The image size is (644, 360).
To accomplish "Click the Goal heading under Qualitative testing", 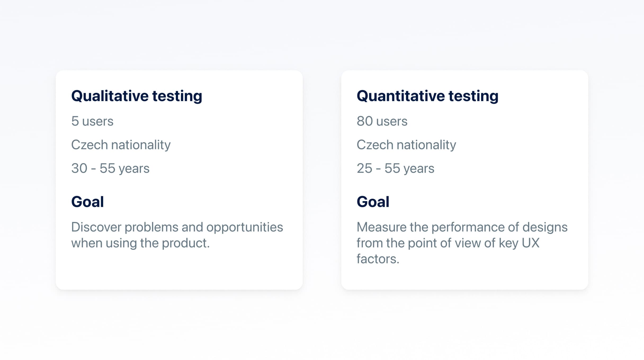I will 87,202.
